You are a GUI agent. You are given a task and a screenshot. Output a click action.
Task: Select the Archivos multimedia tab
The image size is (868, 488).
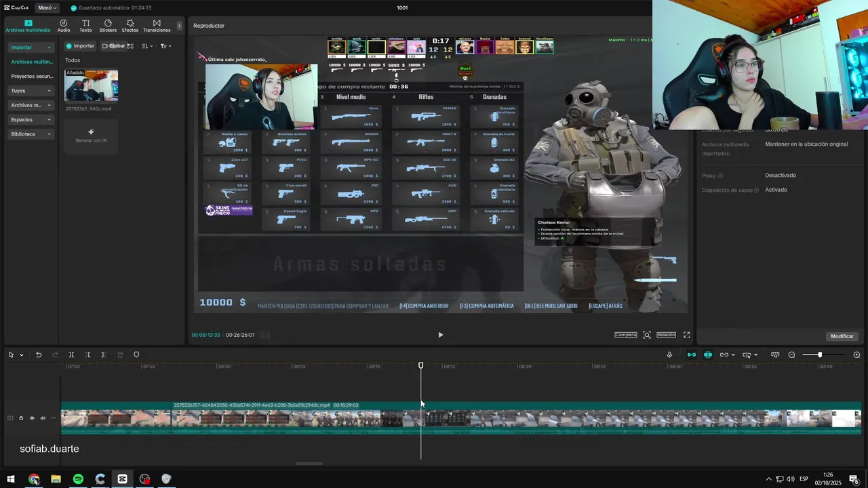(x=28, y=26)
